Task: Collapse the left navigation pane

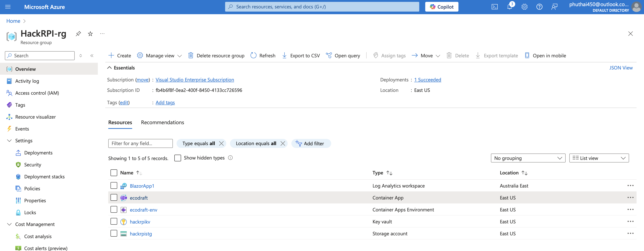Action: pyautogui.click(x=92, y=55)
